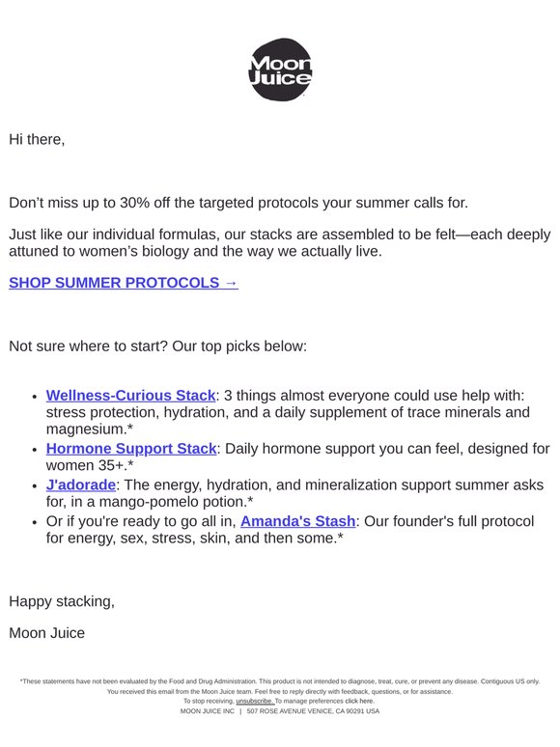Select 'click here' to manage preferences
This screenshot has width=560, height=747.
click(360, 701)
